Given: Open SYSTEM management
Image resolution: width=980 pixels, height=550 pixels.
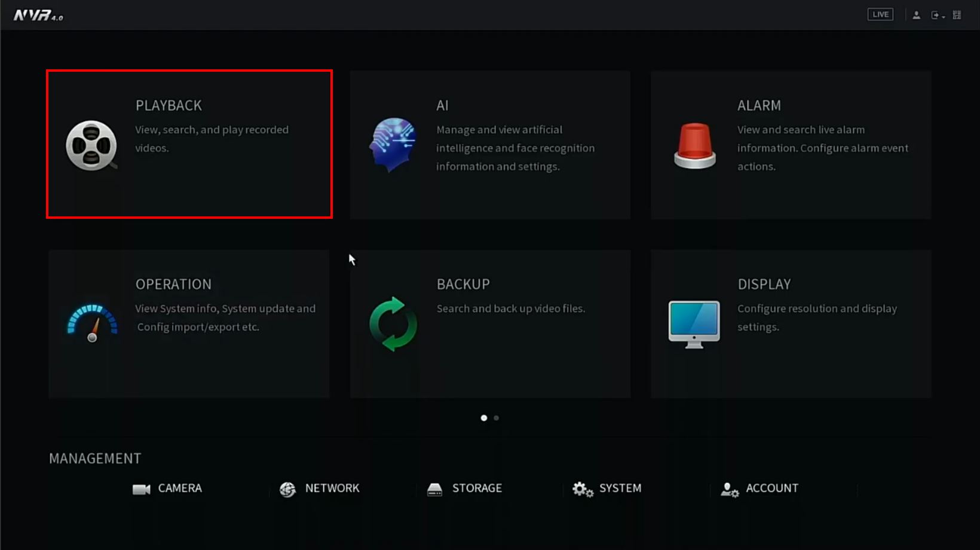Looking at the screenshot, I should (x=620, y=488).
